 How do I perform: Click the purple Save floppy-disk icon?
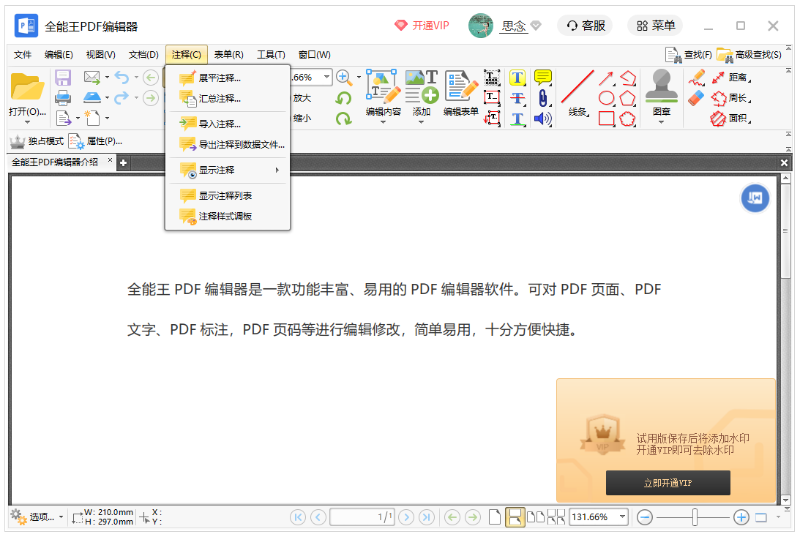point(63,78)
